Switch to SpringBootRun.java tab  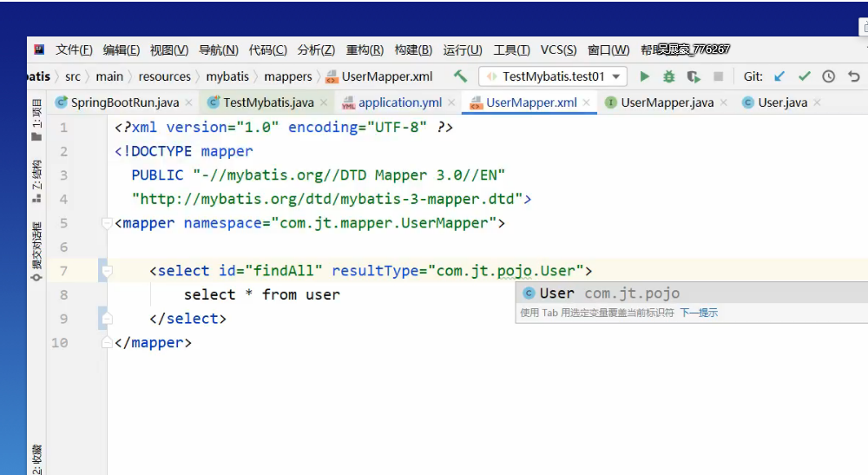coord(124,102)
